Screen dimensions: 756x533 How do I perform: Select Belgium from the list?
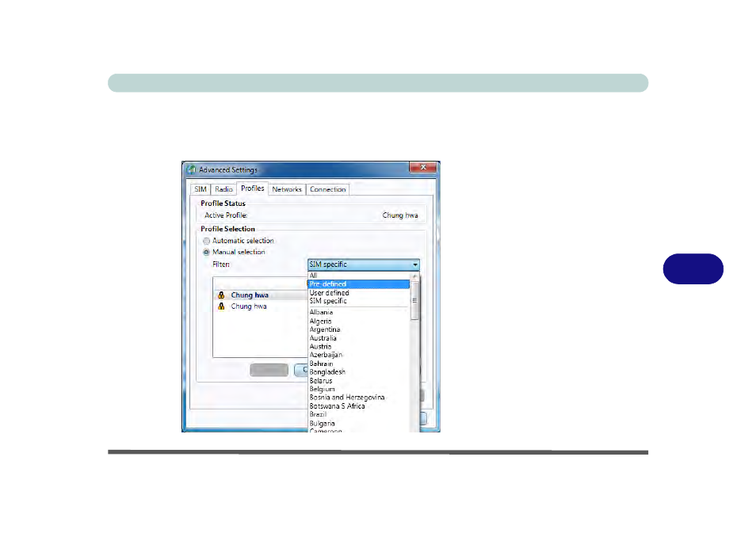coord(359,389)
